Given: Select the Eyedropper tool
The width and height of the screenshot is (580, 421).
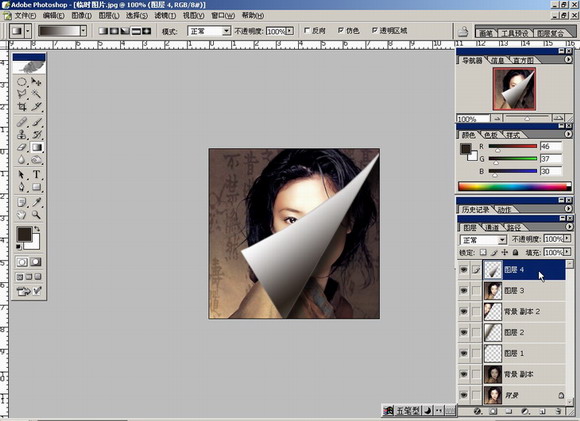Looking at the screenshot, I should pyautogui.click(x=36, y=202).
